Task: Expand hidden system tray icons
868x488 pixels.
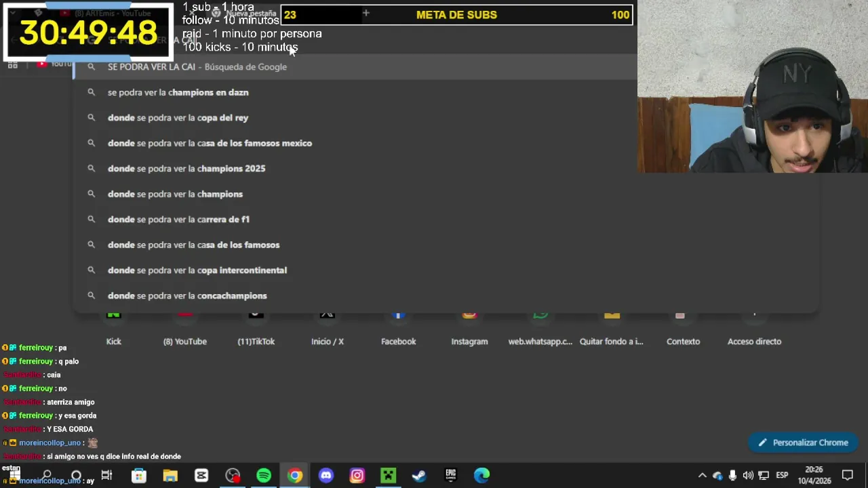Action: 702,475
